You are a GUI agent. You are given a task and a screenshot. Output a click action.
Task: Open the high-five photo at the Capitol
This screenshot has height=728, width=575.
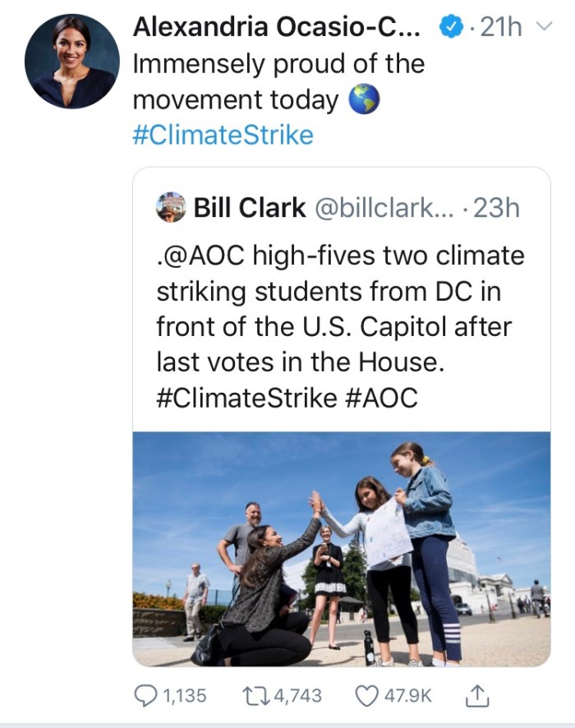pos(342,548)
